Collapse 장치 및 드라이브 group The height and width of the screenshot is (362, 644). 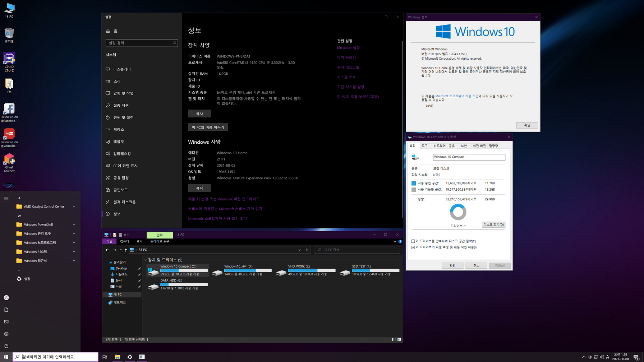(145, 260)
